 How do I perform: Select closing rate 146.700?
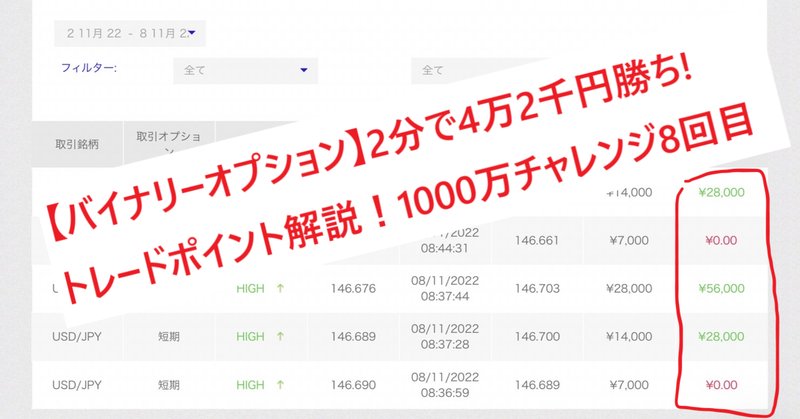coord(537,337)
